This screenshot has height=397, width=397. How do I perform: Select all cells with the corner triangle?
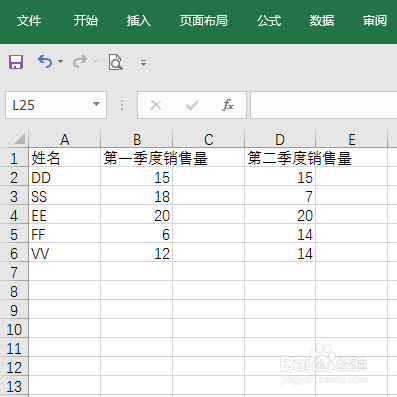click(x=19, y=139)
